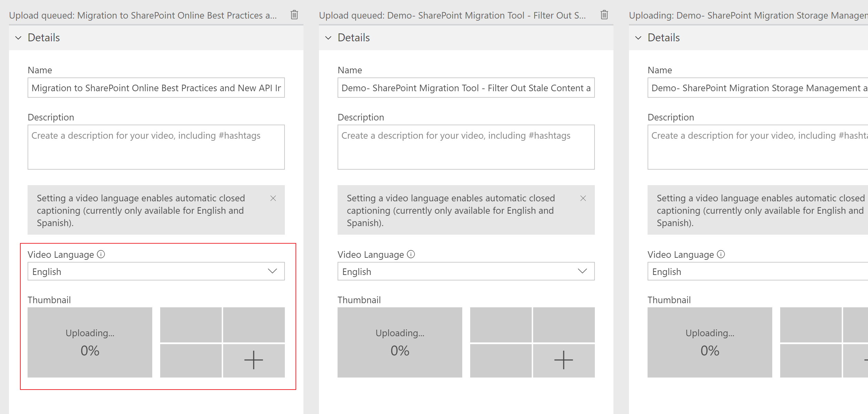Click description box of Storage Management video
Image resolution: width=868 pixels, height=414 pixels.
coord(758,147)
